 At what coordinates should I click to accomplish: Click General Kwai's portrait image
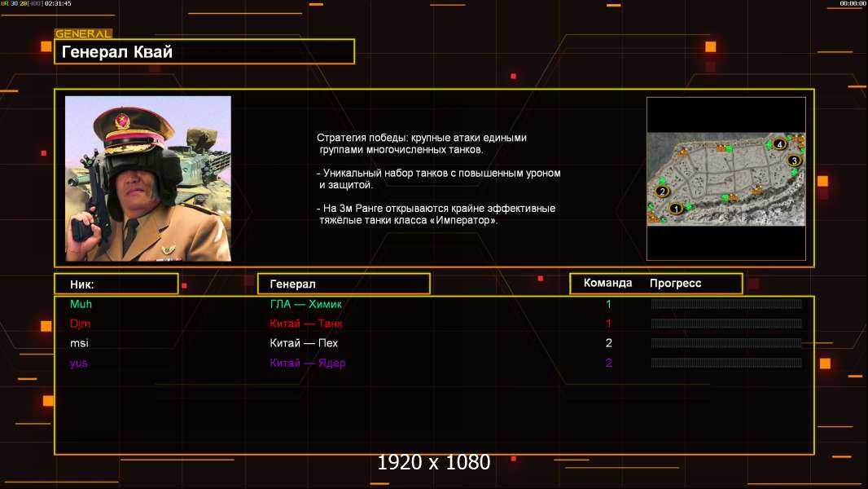[148, 178]
